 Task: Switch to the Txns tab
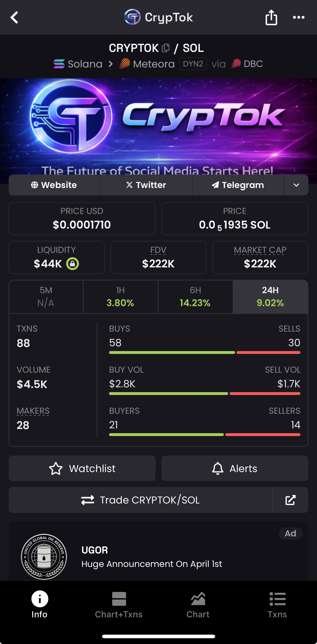[x=277, y=604]
